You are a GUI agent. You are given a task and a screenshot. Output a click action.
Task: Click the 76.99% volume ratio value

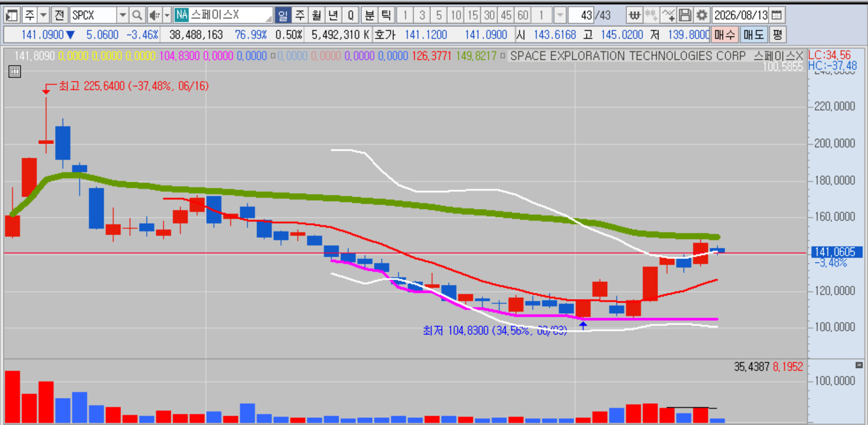[x=251, y=35]
